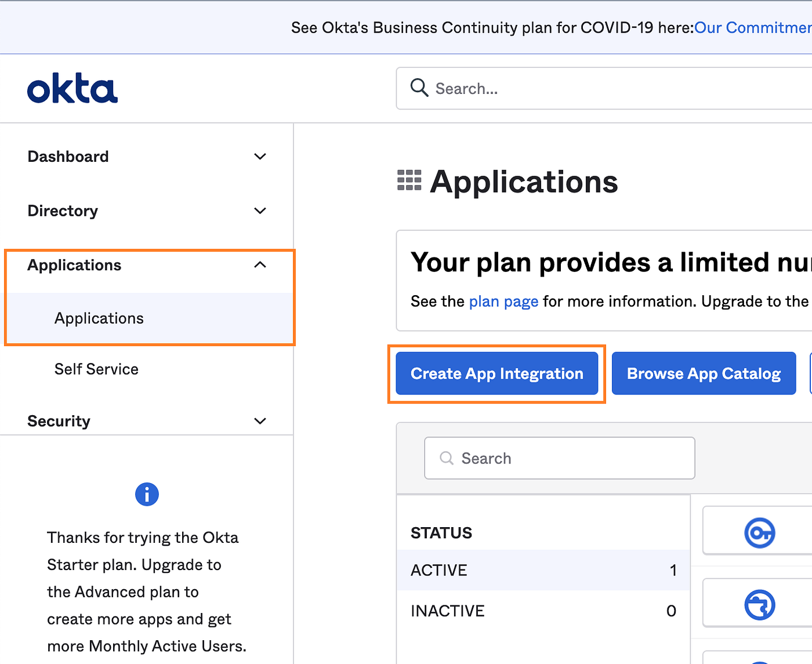The width and height of the screenshot is (812, 664).
Task: Filter by INACTIVE status
Action: coord(543,611)
